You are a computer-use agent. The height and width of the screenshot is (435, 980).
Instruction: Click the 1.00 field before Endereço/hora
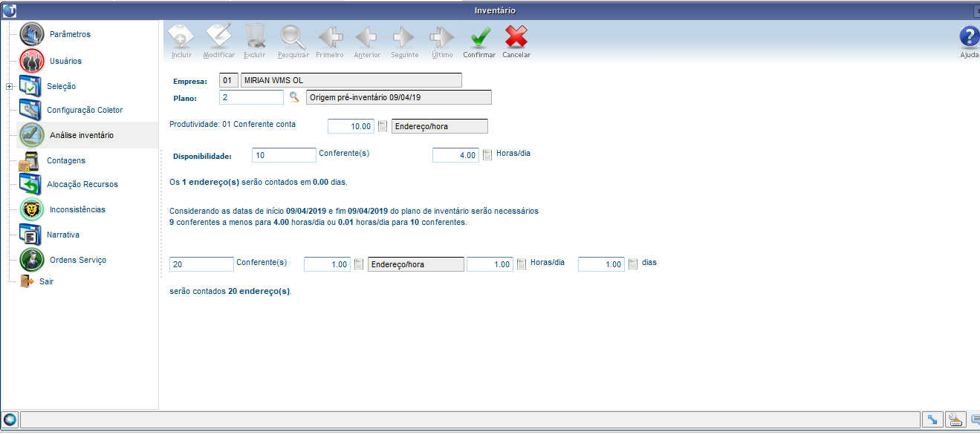tap(327, 264)
